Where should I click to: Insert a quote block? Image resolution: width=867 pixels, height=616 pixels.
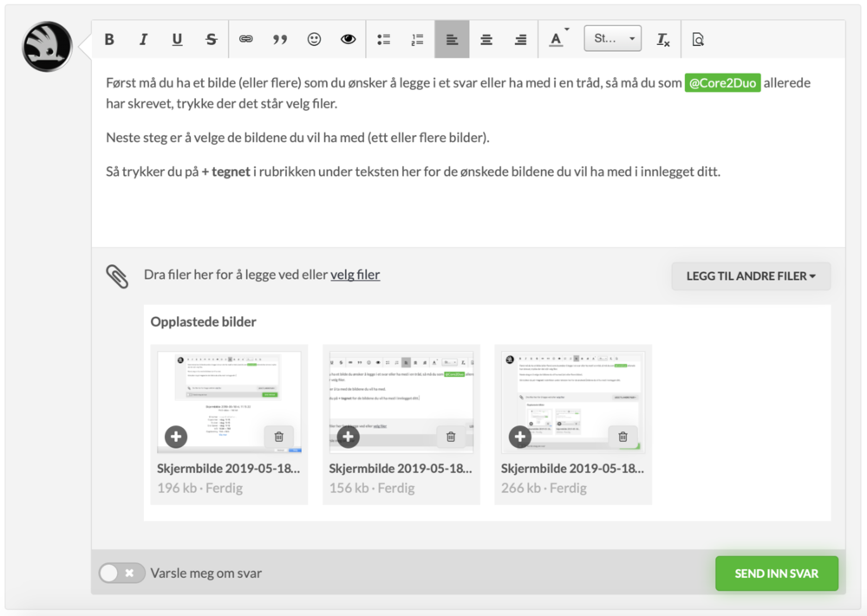click(x=280, y=40)
